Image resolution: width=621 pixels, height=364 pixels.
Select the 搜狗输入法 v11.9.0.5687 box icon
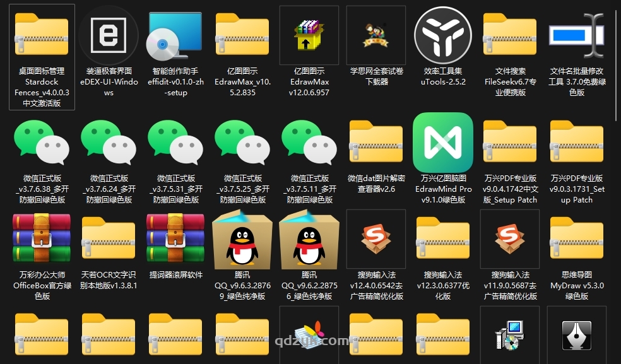(x=509, y=238)
